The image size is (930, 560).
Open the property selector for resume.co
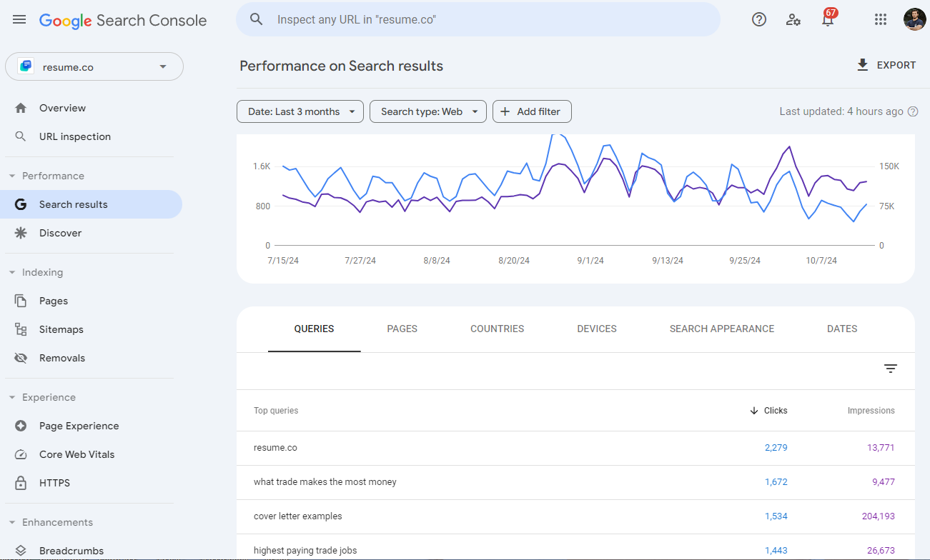click(94, 66)
